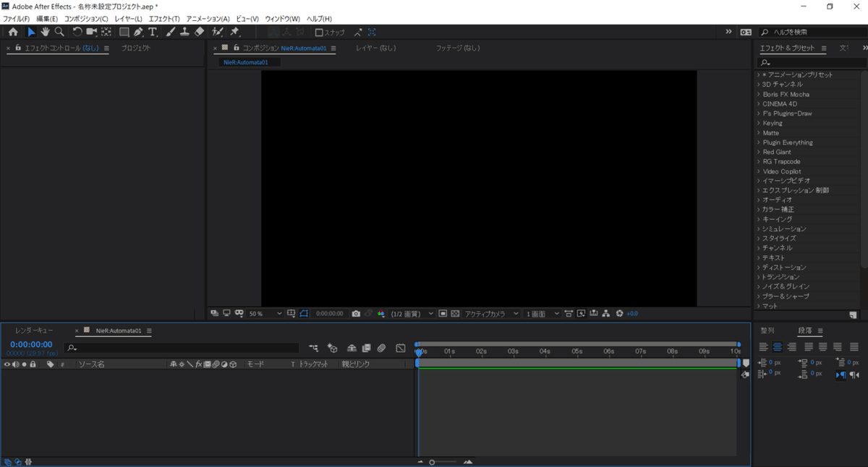This screenshot has height=467, width=868.
Task: Select the Clone Stamp tool
Action: (x=184, y=32)
